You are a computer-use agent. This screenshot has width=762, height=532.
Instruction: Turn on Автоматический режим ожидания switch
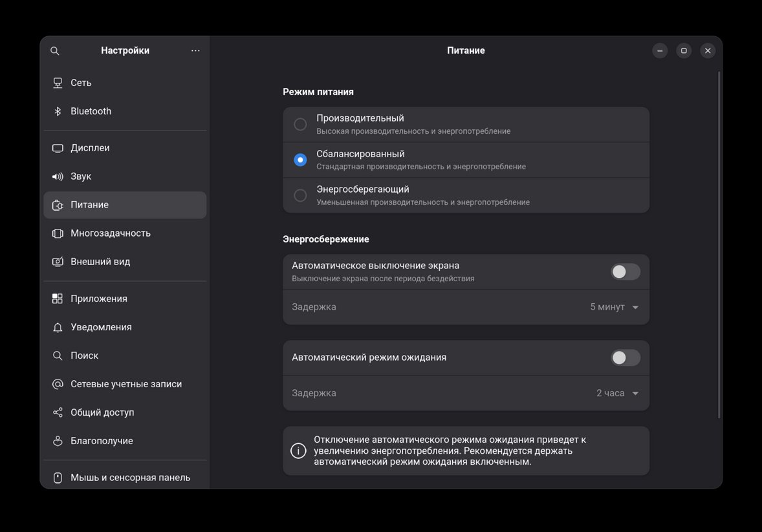pyautogui.click(x=625, y=357)
